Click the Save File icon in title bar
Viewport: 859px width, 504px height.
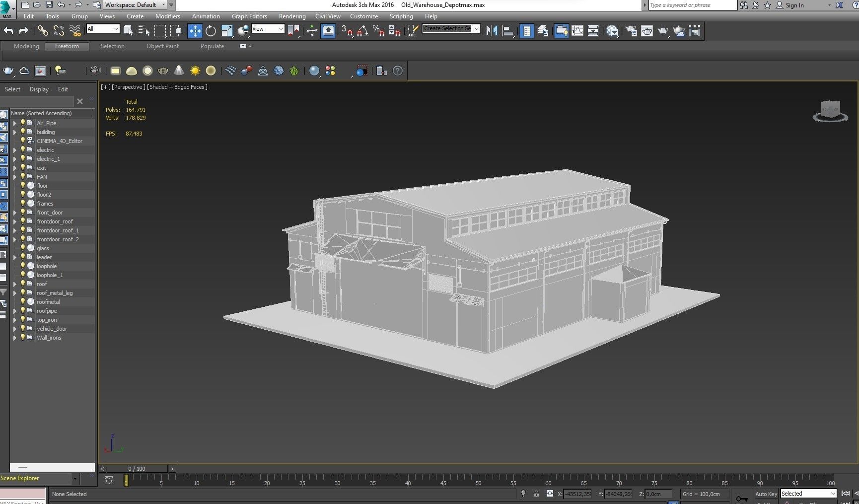click(49, 4)
